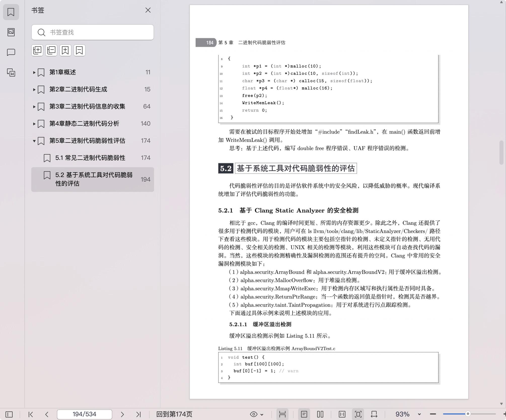Image resolution: width=506 pixels, height=420 pixels.
Task: Go to the next page
Action: pyautogui.click(x=122, y=414)
